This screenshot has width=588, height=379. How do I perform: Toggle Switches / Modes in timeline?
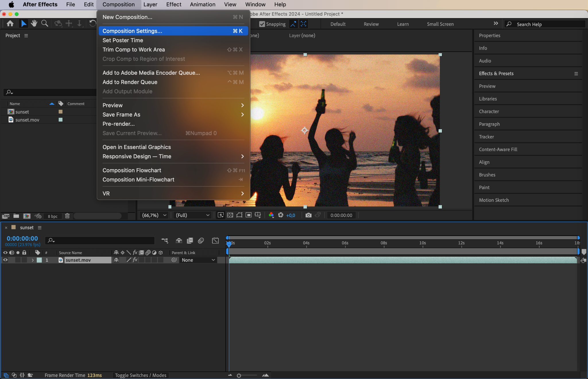pyautogui.click(x=140, y=375)
